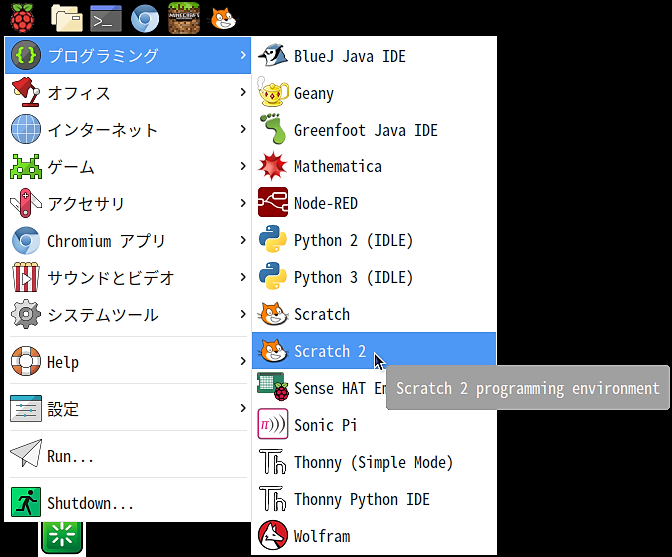672x557 pixels.
Task: Click the Node-RED icon
Action: (273, 202)
